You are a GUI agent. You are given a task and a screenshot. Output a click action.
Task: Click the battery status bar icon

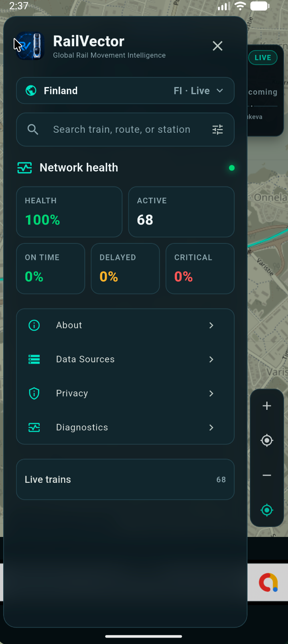point(260,6)
